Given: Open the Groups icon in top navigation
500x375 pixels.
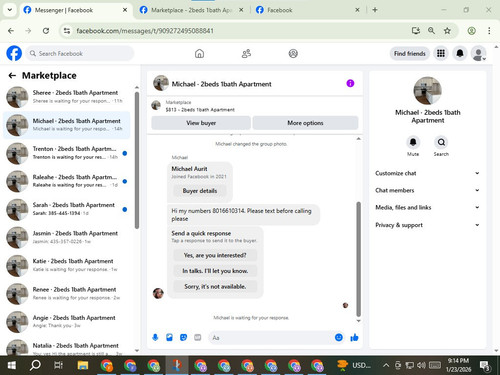Looking at the screenshot, I should coord(293,53).
